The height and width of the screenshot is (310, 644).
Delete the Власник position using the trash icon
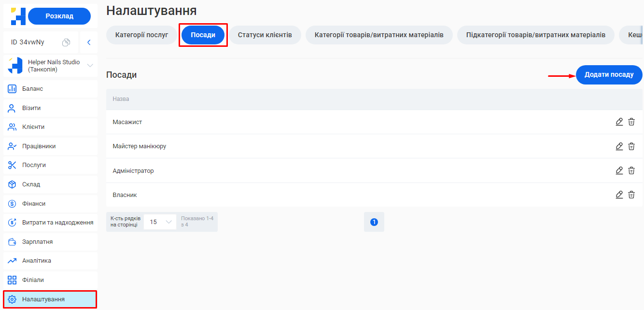point(631,195)
